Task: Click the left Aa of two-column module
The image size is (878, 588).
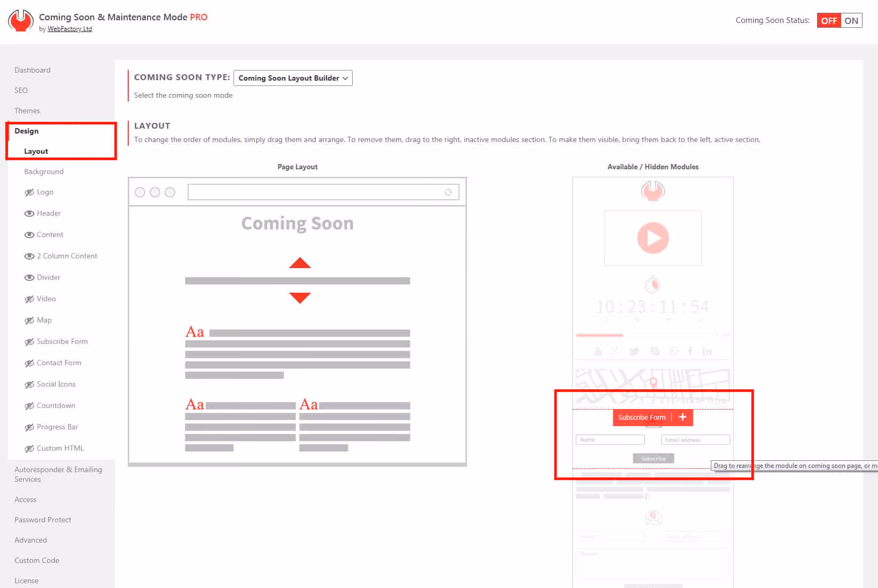Action: pyautogui.click(x=195, y=405)
